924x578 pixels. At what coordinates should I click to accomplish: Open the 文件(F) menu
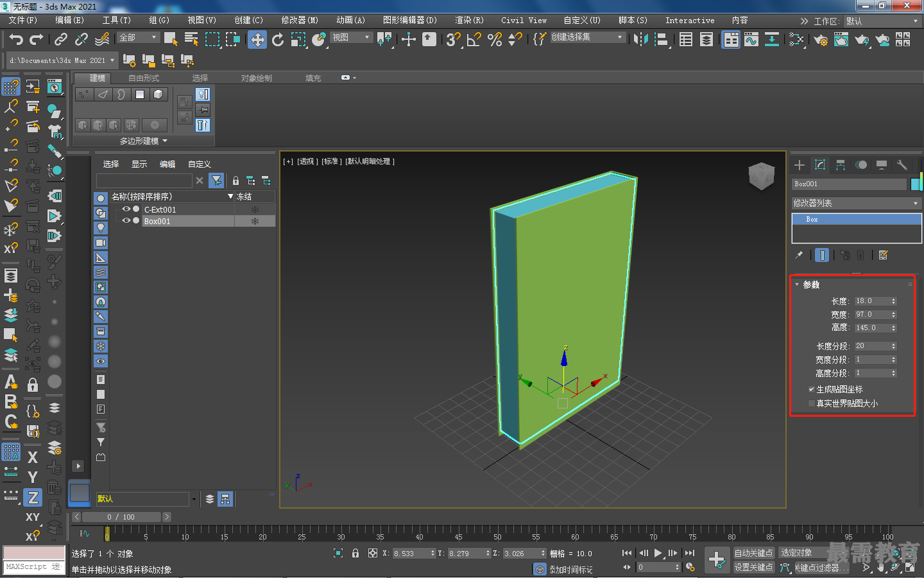(23, 21)
